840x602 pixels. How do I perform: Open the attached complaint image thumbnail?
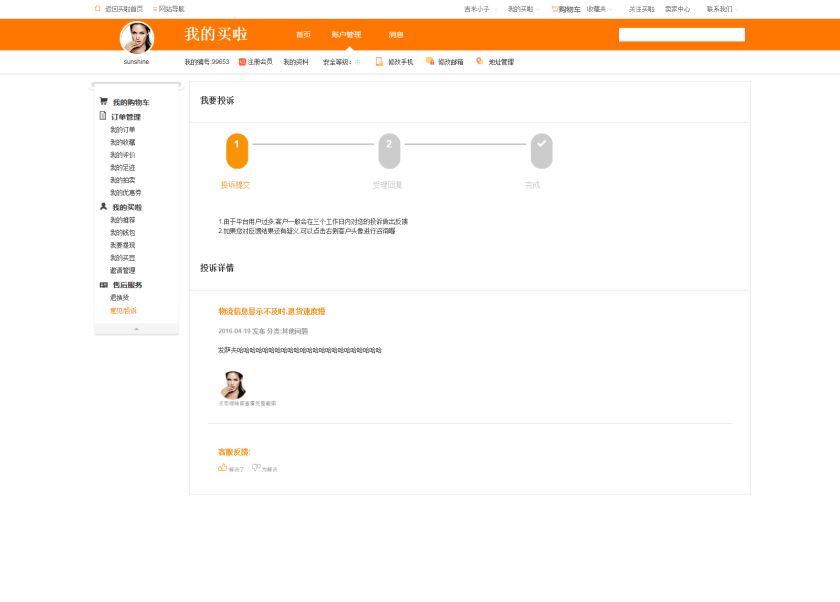[x=233, y=385]
